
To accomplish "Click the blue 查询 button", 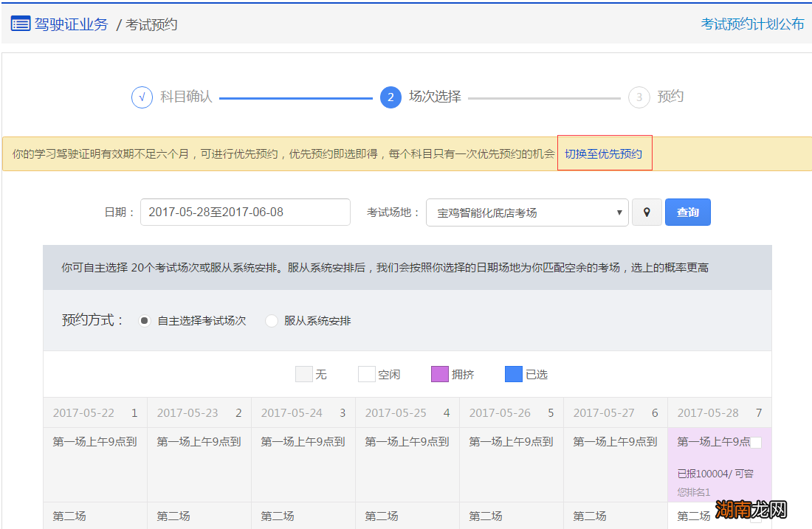I will (687, 212).
